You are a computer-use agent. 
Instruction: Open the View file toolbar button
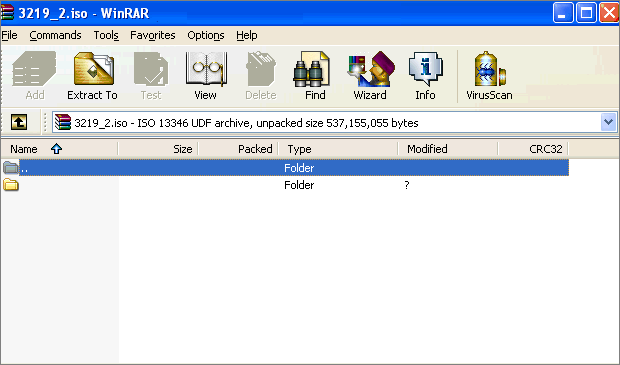pyautogui.click(x=206, y=75)
